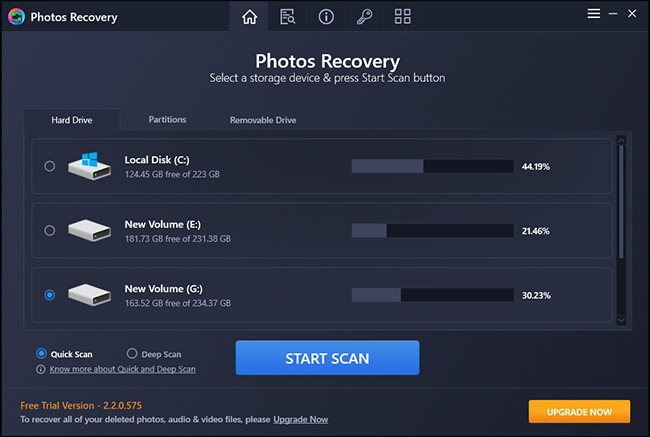
Task: Open the info icon in toolbar
Action: click(325, 16)
